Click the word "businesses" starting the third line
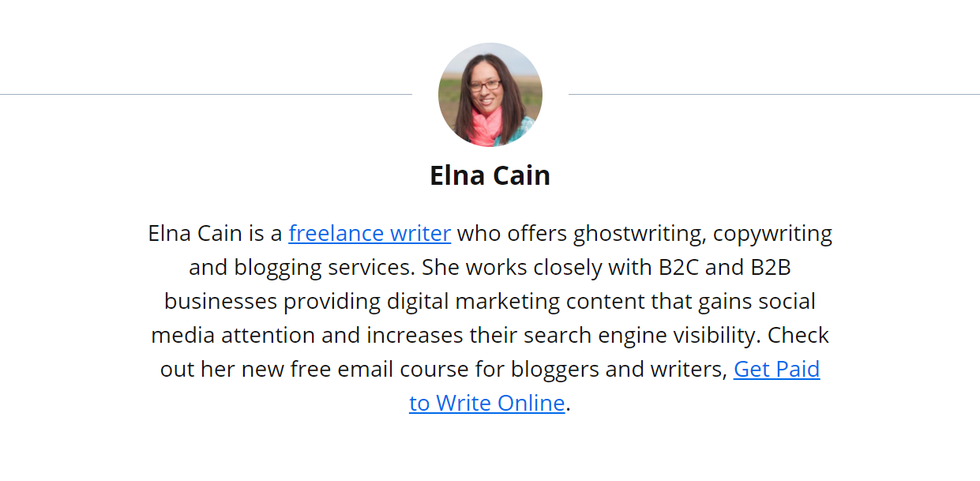980x481 pixels. pyautogui.click(x=220, y=302)
